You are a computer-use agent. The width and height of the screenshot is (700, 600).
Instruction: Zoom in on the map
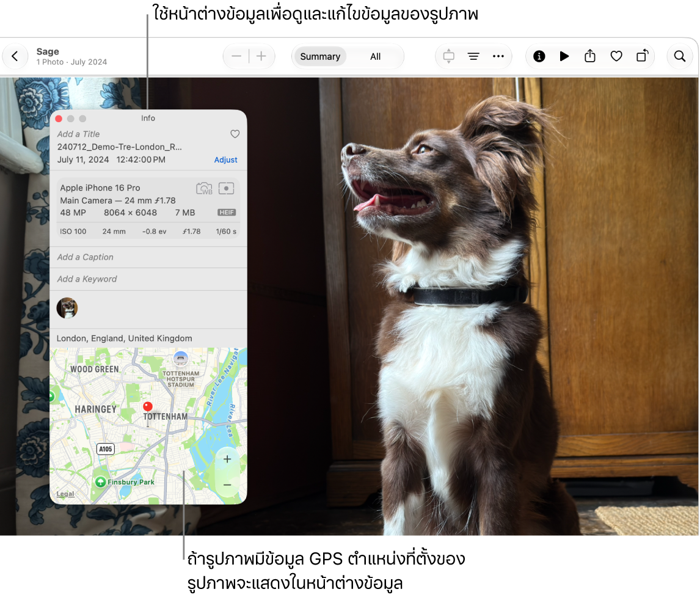(x=227, y=459)
